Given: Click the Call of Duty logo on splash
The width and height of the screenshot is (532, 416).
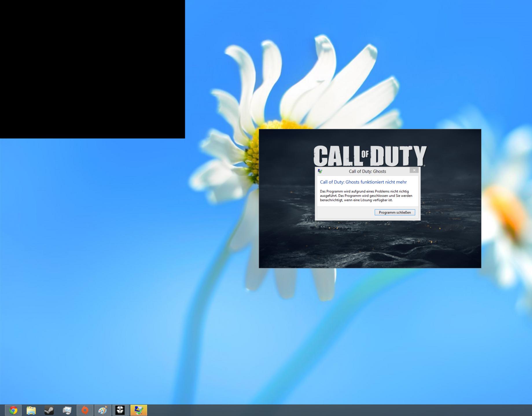Looking at the screenshot, I should point(370,156).
